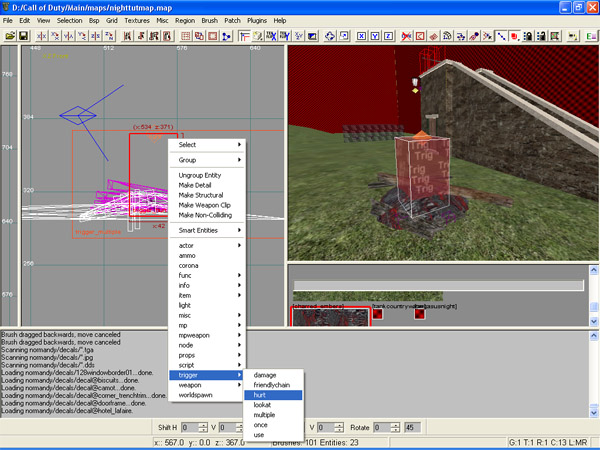This screenshot has height=450, width=600.
Task: Flip selection along Z axis icon
Action: tap(95, 36)
